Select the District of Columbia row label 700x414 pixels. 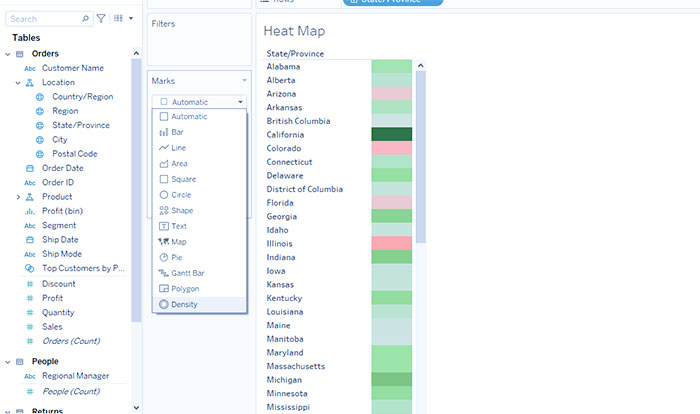pos(304,189)
